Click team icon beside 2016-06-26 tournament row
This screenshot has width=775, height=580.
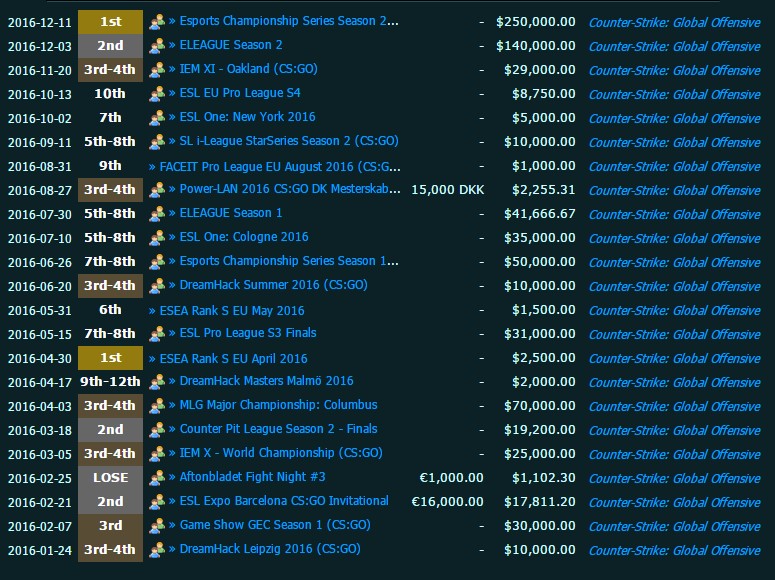tap(157, 262)
